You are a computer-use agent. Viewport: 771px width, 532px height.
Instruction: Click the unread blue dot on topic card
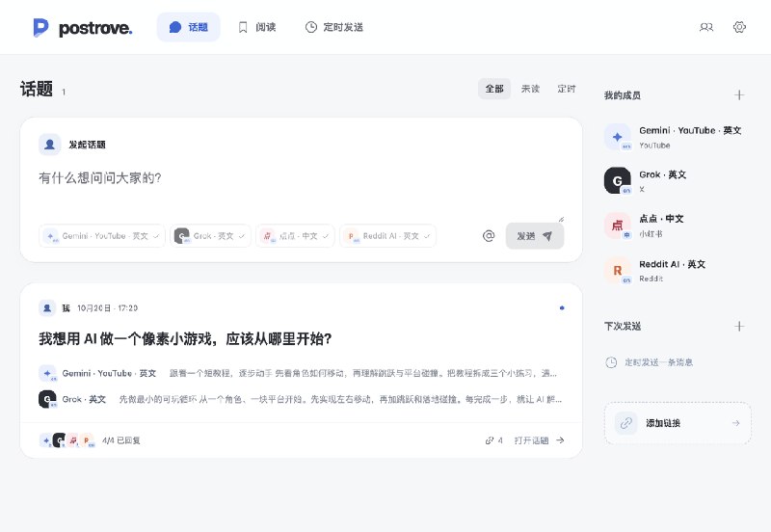(x=562, y=307)
